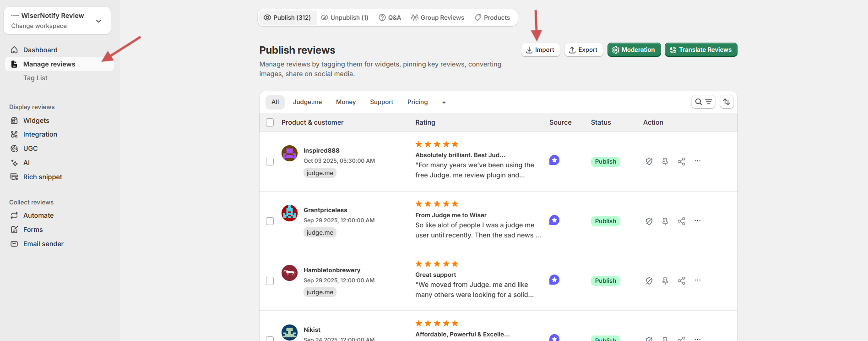Click source badge icon on Inspired888 row
The width and height of the screenshot is (868, 341).
pyautogui.click(x=554, y=160)
